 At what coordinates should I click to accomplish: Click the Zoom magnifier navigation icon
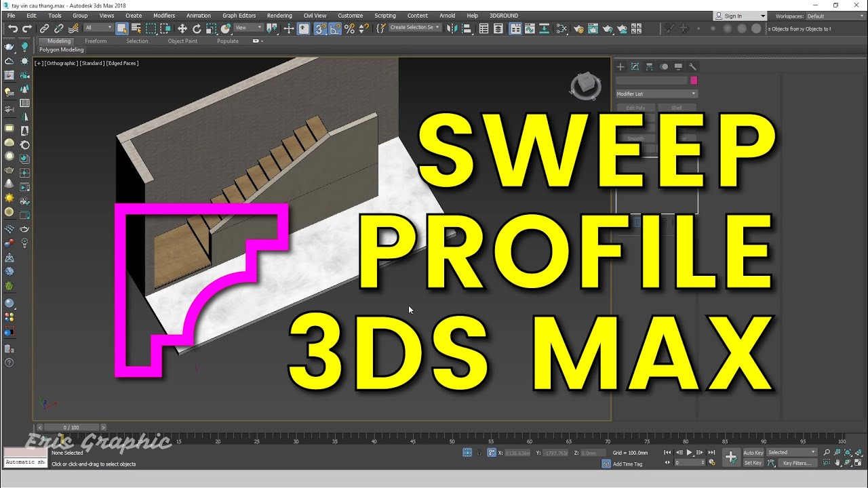point(827,452)
